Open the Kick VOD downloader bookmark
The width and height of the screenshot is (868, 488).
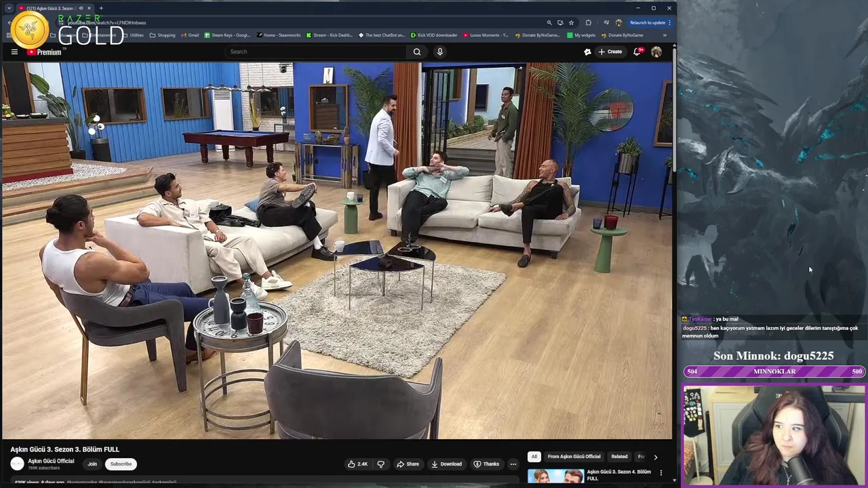click(433, 35)
